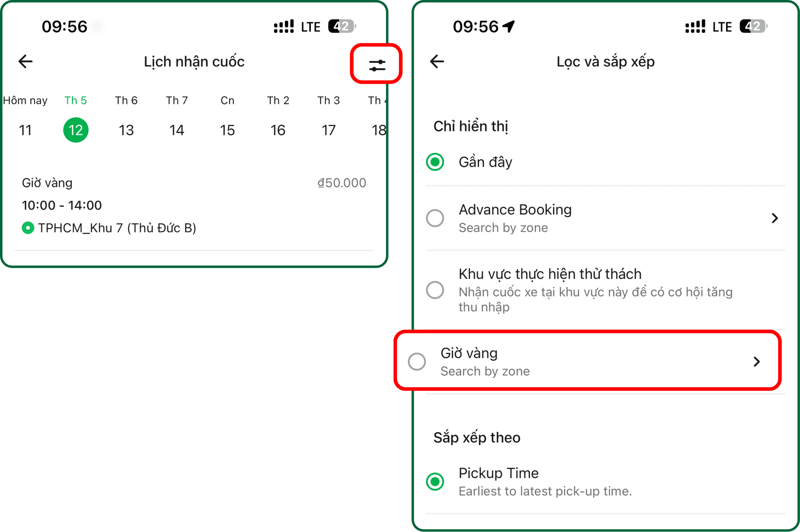Tap the signal bars on left phone
This screenshot has height=532, width=800.
click(x=284, y=26)
